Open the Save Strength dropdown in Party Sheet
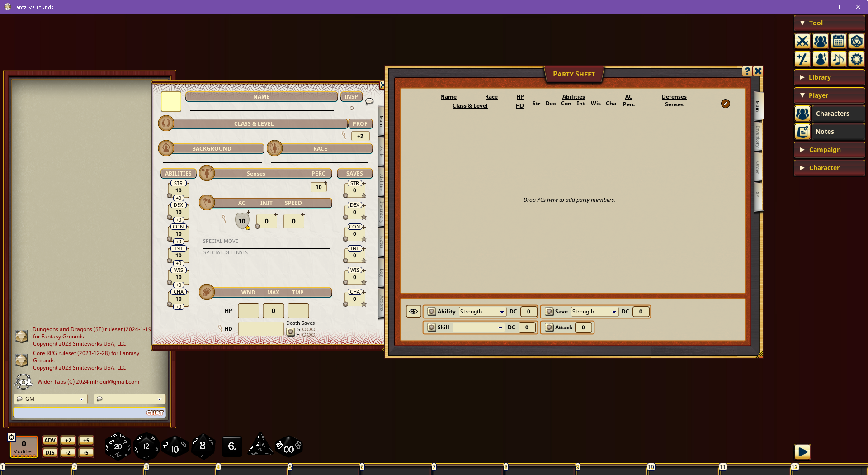 594,312
